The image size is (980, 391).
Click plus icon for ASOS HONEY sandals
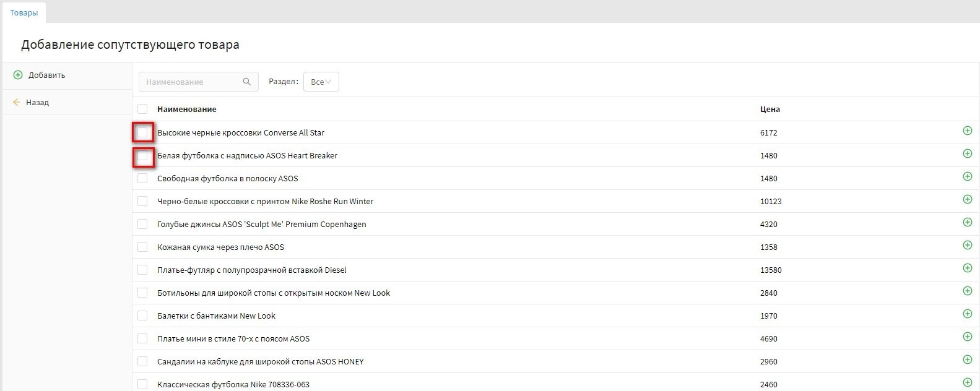[967, 359]
